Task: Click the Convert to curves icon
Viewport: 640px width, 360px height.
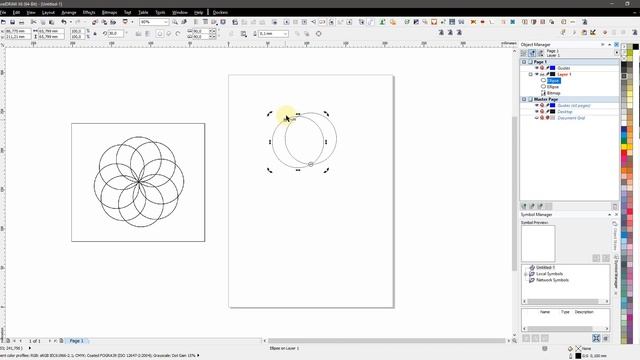Action: (x=319, y=34)
